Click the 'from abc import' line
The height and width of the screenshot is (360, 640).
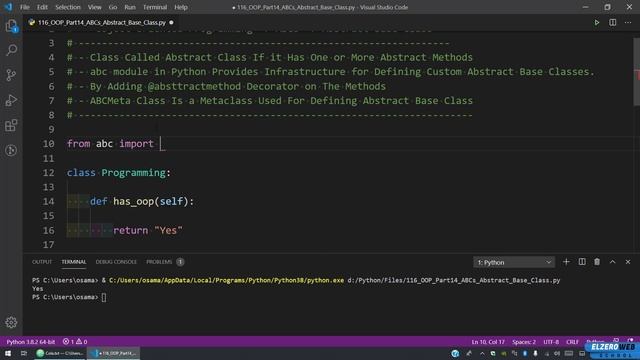pos(110,144)
